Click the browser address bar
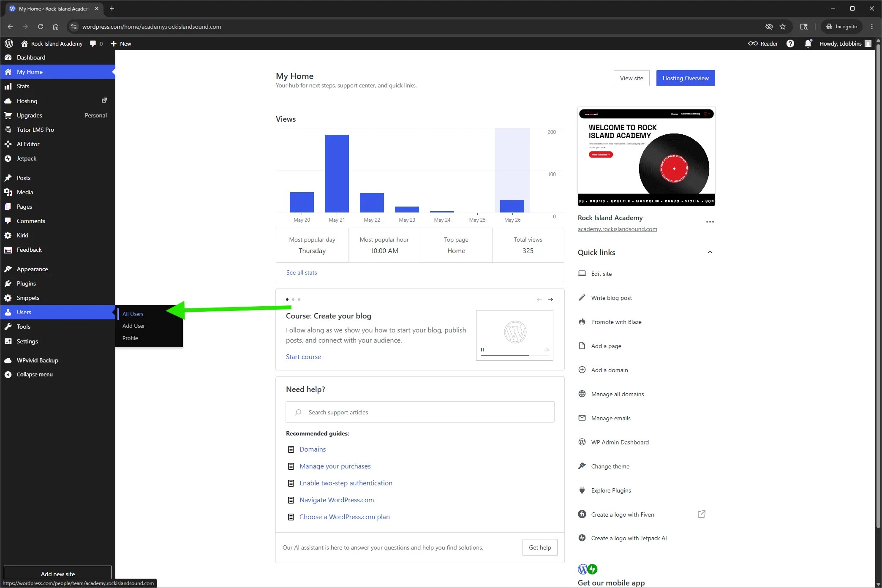The width and height of the screenshot is (882, 588). point(414,27)
